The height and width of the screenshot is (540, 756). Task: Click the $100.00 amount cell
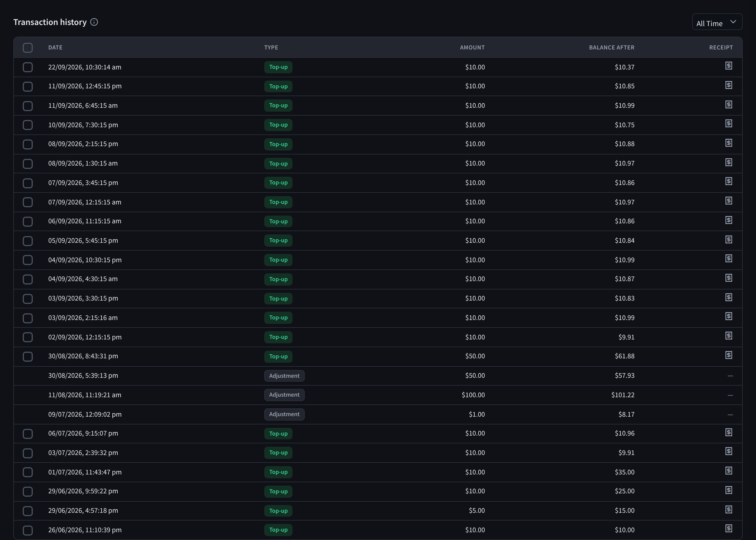point(473,395)
